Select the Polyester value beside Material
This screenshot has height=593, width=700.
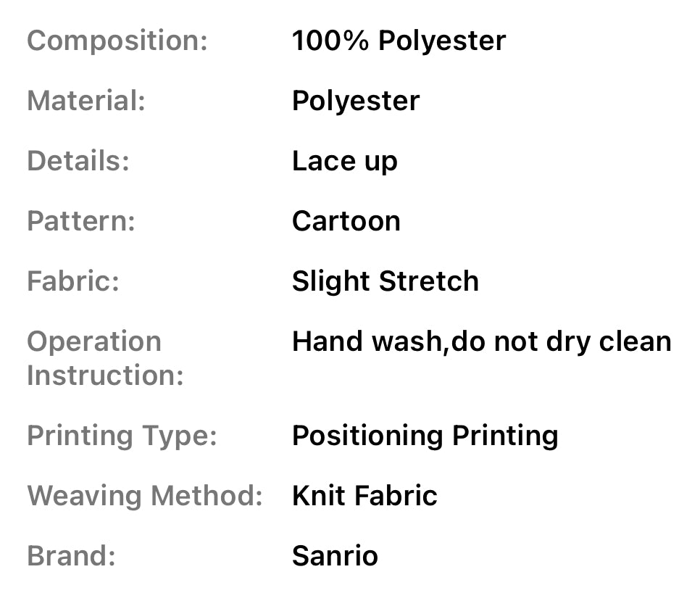click(x=355, y=101)
